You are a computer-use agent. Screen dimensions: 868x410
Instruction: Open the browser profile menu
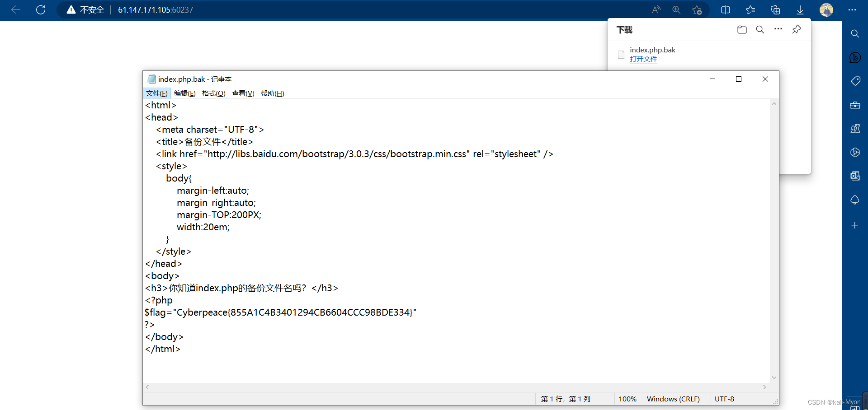(x=826, y=9)
